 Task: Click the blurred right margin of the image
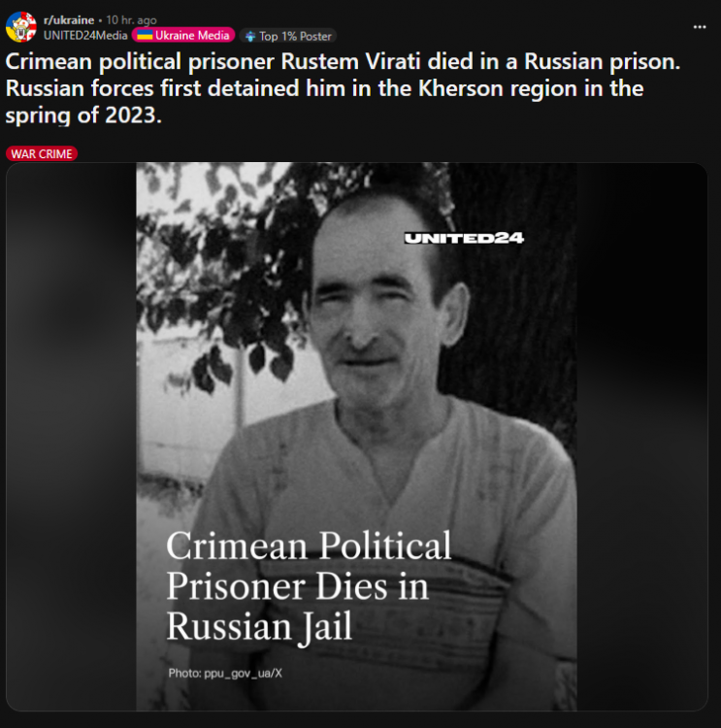coord(642,437)
